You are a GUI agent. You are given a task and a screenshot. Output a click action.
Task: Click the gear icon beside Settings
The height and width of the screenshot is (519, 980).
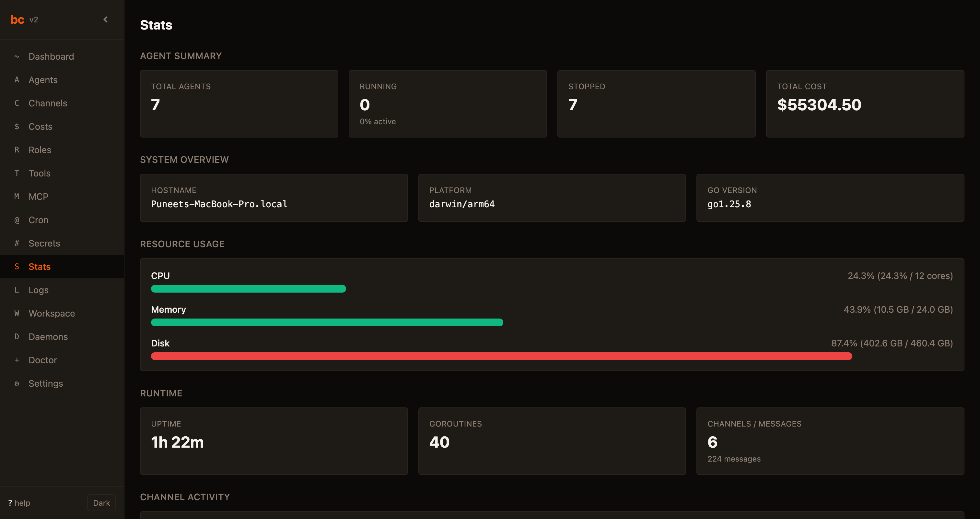[17, 383]
